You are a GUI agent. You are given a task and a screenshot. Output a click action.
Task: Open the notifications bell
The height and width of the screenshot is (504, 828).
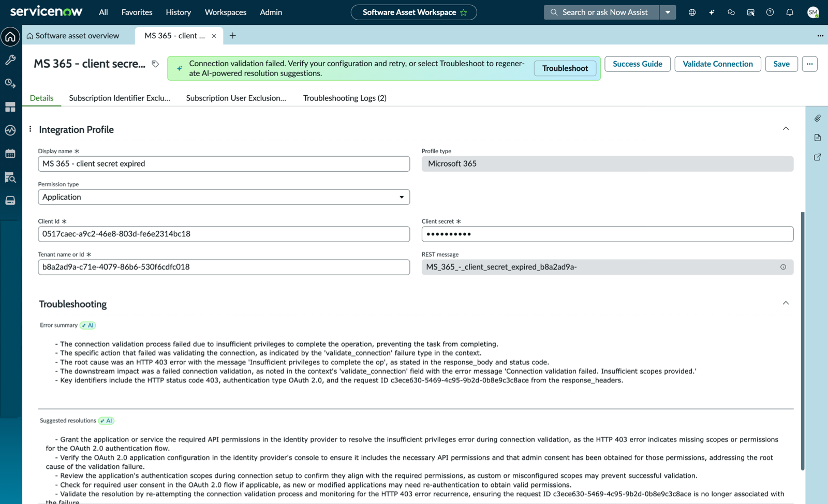pos(790,12)
